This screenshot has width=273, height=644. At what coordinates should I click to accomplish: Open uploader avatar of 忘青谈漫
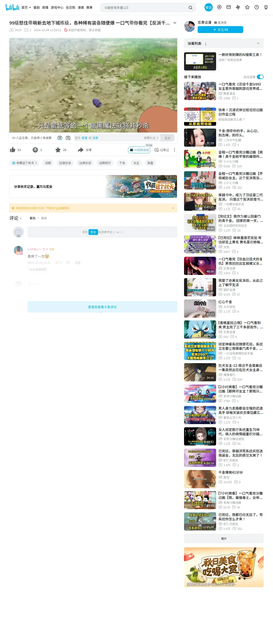click(x=190, y=26)
